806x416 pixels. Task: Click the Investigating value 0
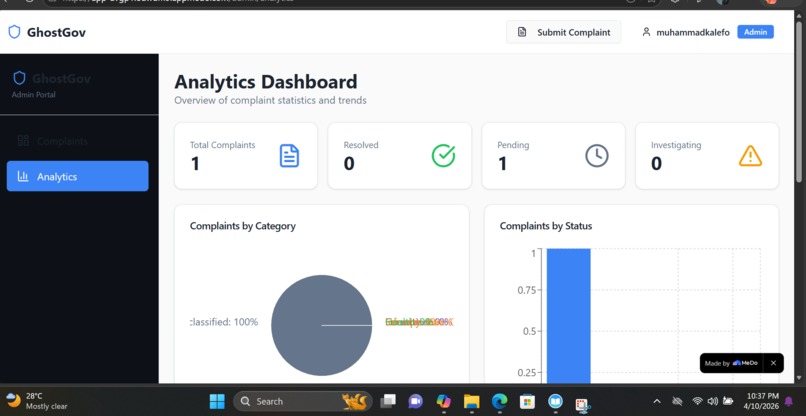click(656, 164)
